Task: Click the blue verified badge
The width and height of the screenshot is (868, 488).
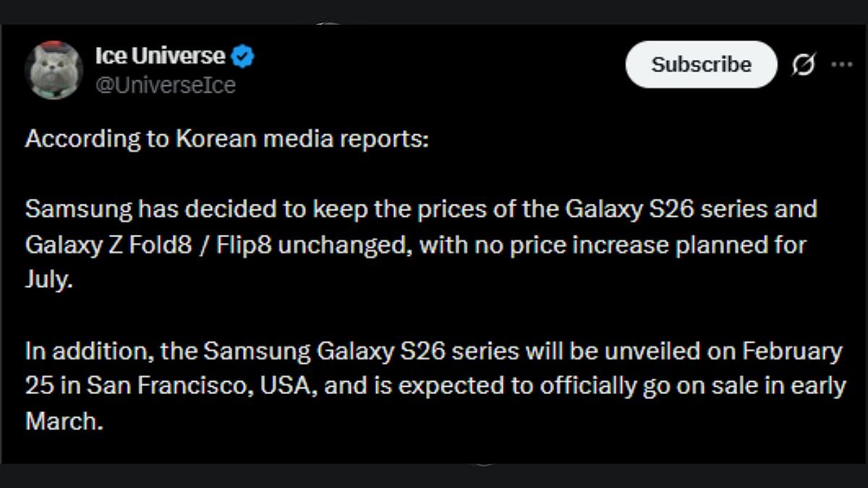Action: coord(243,56)
